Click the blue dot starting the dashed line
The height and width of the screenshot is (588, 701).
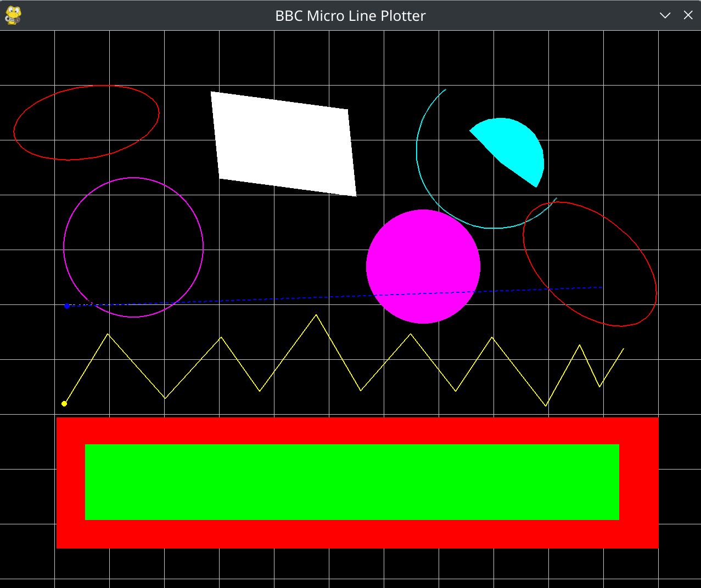[x=67, y=306]
